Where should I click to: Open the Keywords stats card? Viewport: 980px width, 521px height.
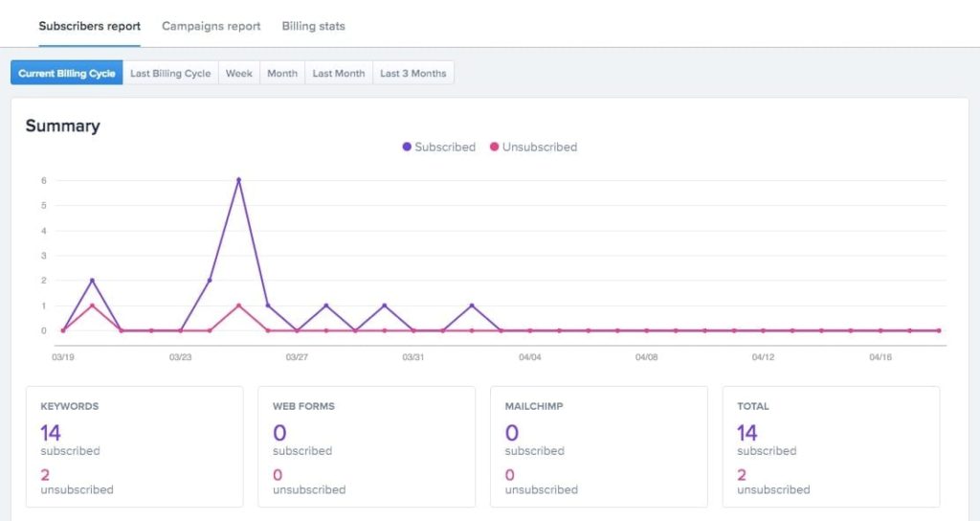click(x=134, y=446)
